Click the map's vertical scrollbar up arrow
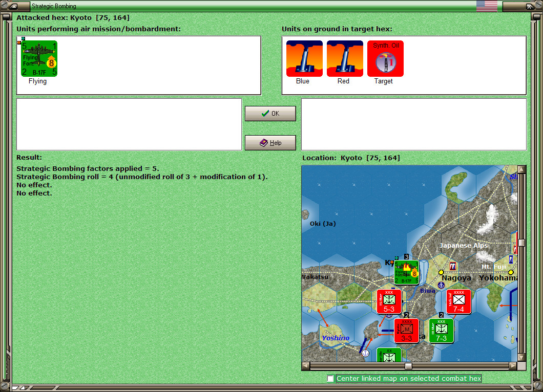The height and width of the screenshot is (392, 543). tap(521, 169)
